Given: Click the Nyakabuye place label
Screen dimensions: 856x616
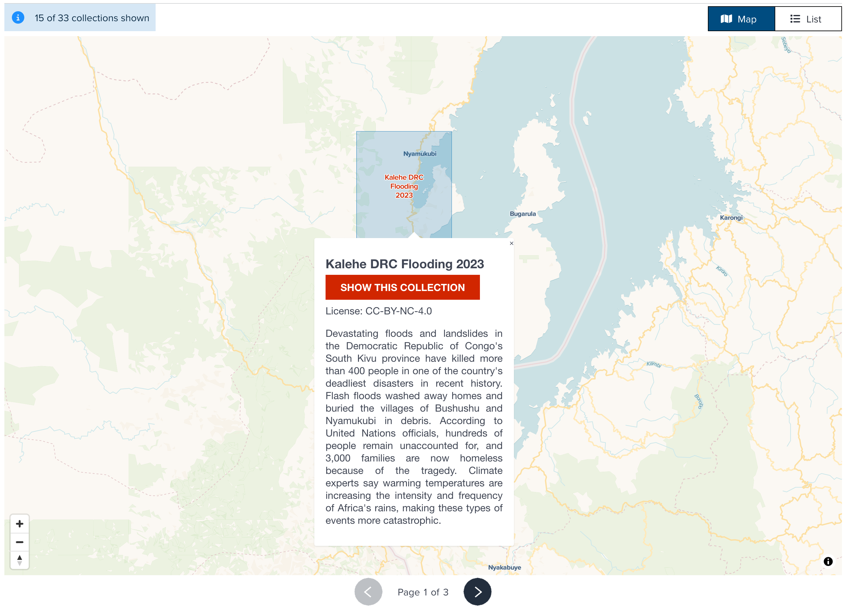Looking at the screenshot, I should [504, 567].
